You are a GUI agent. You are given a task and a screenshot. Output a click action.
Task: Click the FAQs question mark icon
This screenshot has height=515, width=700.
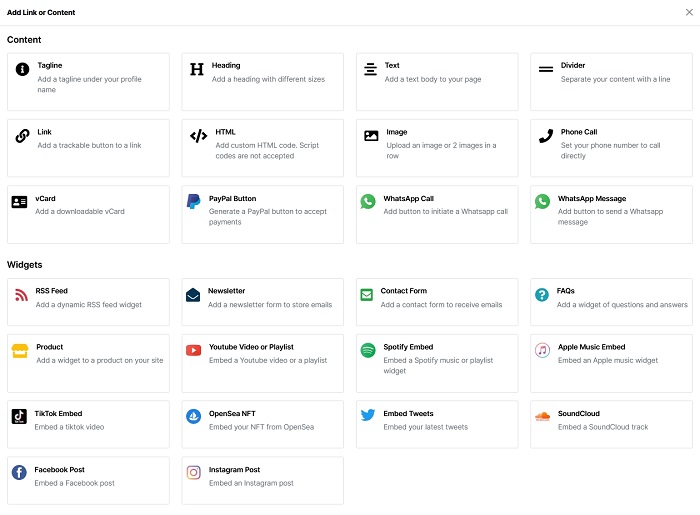tap(542, 295)
